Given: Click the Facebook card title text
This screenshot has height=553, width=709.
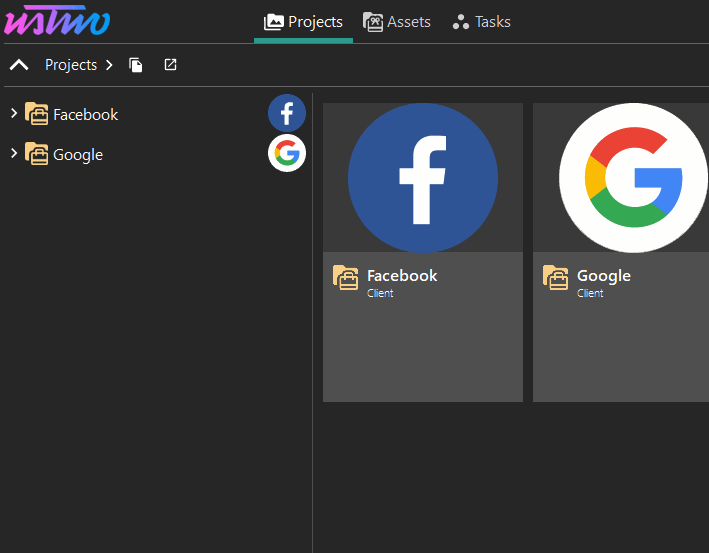Looking at the screenshot, I should pos(402,275).
